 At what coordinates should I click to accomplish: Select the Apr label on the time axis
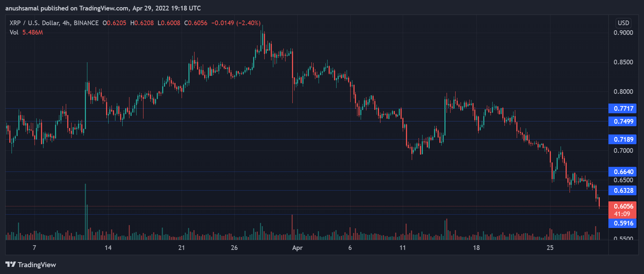tap(297, 248)
